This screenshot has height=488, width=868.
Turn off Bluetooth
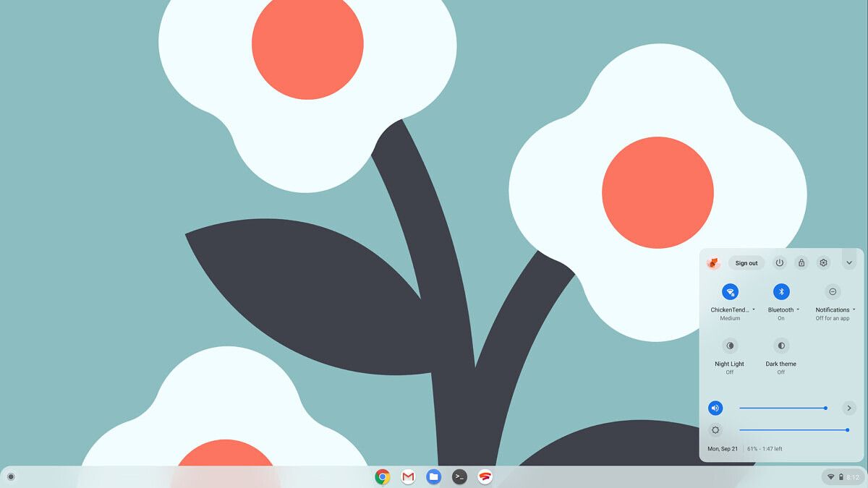click(780, 292)
